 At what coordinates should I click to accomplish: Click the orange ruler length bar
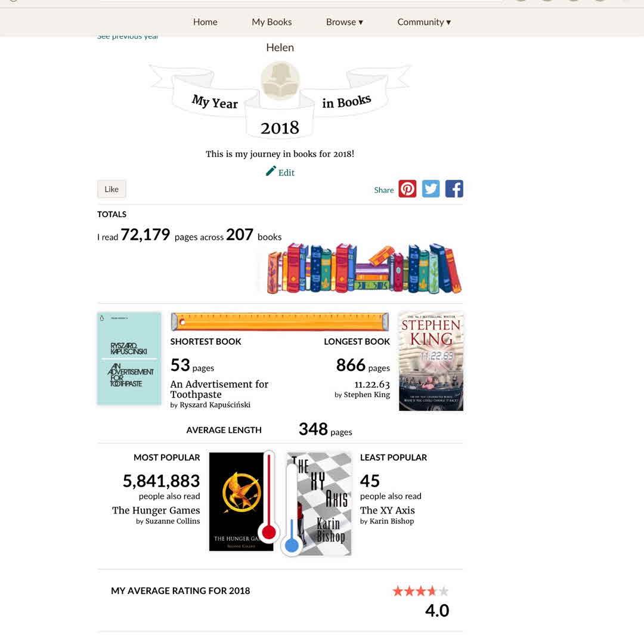pyautogui.click(x=280, y=321)
